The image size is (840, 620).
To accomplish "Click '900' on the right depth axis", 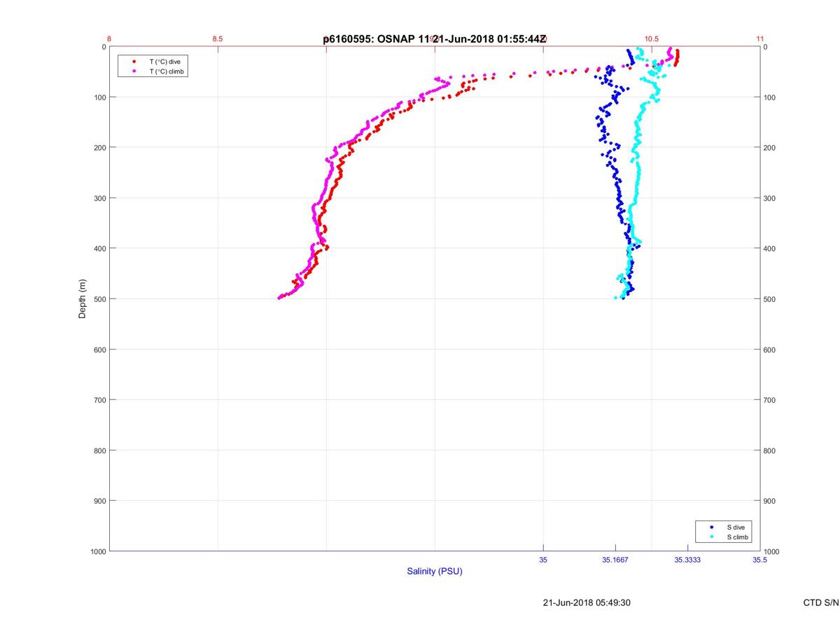I will (x=770, y=501).
